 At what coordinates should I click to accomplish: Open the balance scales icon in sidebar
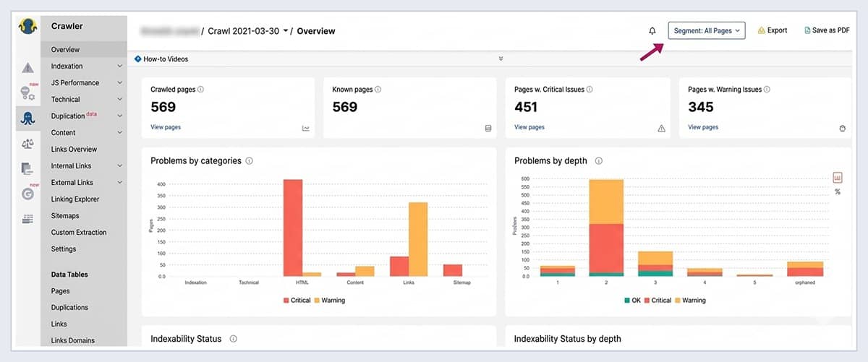pos(27,144)
